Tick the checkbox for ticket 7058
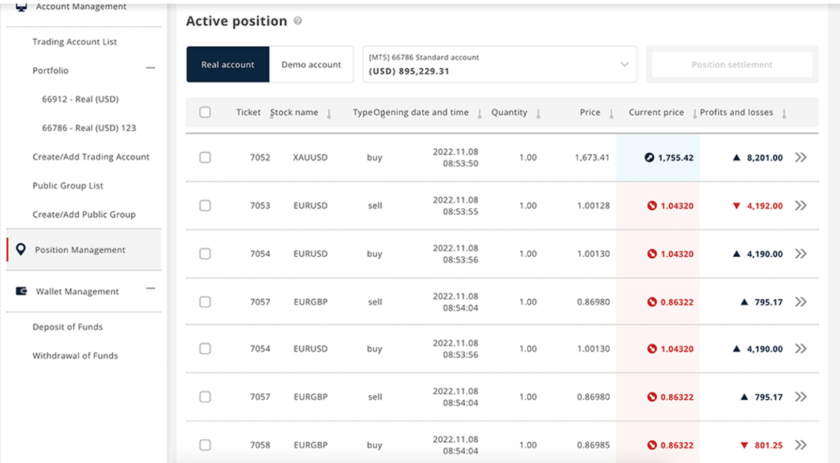Screen dimensions: 840x463 (205, 445)
